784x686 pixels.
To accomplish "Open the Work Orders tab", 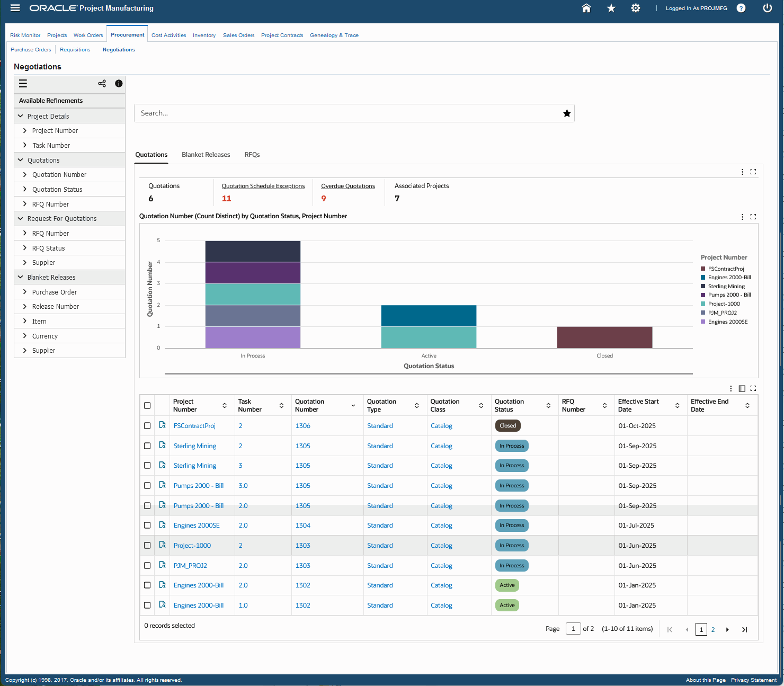I will pyautogui.click(x=88, y=35).
